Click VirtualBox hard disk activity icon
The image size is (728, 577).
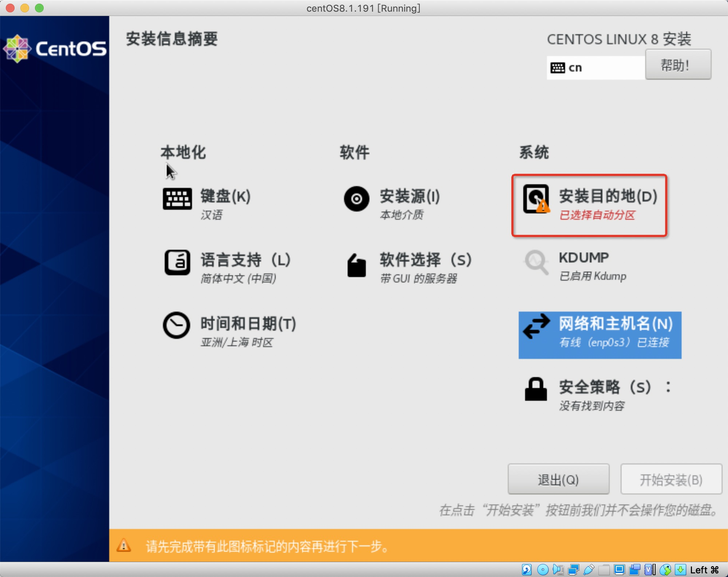[x=527, y=569]
